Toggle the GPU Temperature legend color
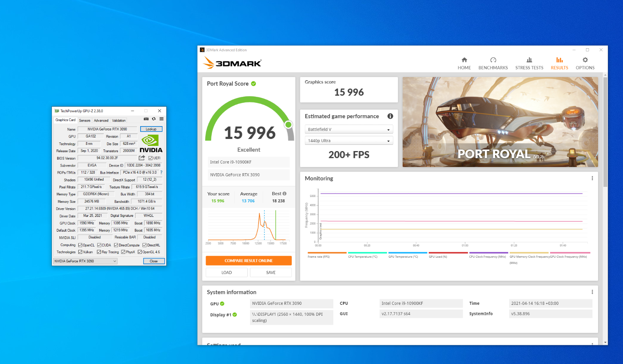Image resolution: width=623 pixels, height=364 pixels. [408, 253]
